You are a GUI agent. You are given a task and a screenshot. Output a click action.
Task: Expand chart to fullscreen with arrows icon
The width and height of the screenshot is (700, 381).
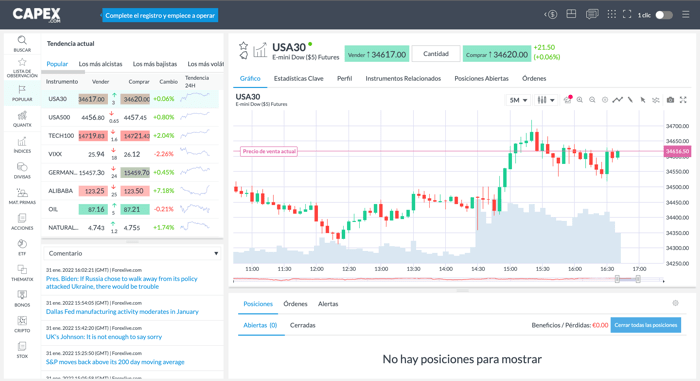[683, 100]
